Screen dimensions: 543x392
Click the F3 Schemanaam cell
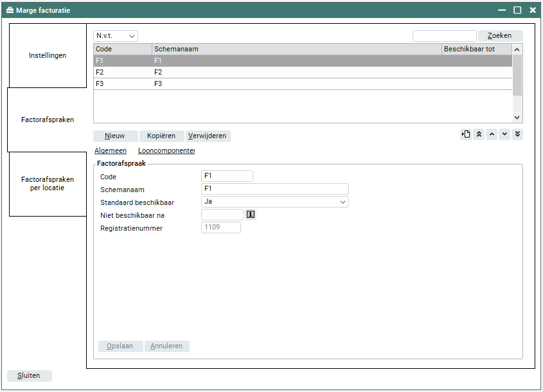click(297, 84)
